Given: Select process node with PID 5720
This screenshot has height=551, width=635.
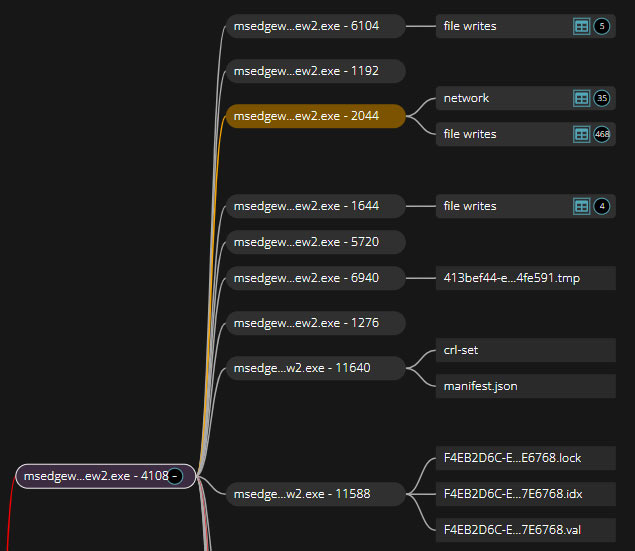Looking at the screenshot, I should [x=315, y=243].
